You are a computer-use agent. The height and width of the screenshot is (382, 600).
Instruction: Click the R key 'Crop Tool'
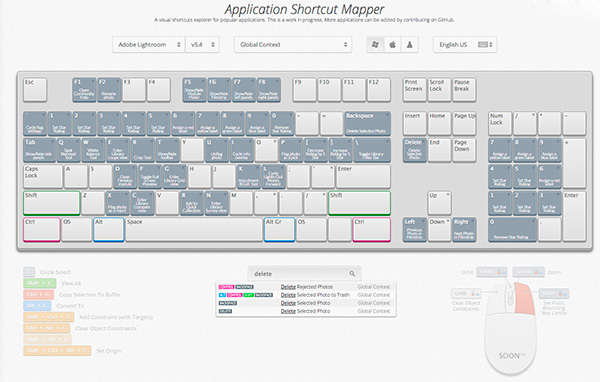(143, 150)
